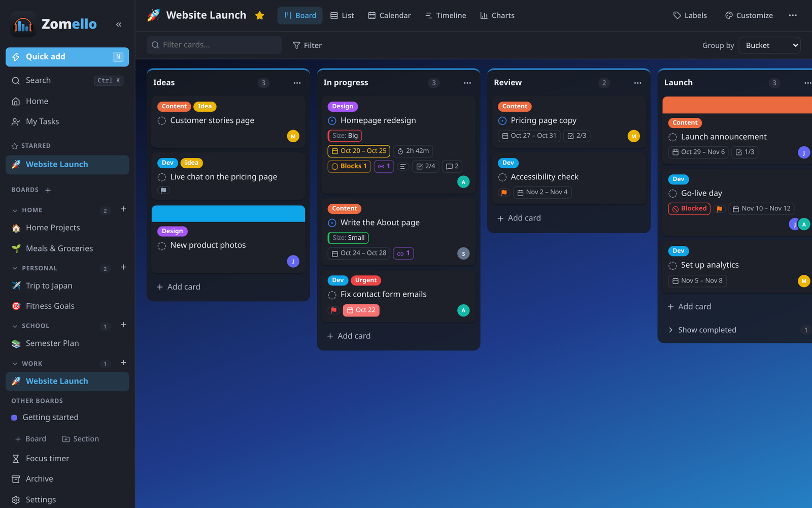812x508 pixels.
Task: Click the flag icon on Live chat card
Action: tap(163, 190)
